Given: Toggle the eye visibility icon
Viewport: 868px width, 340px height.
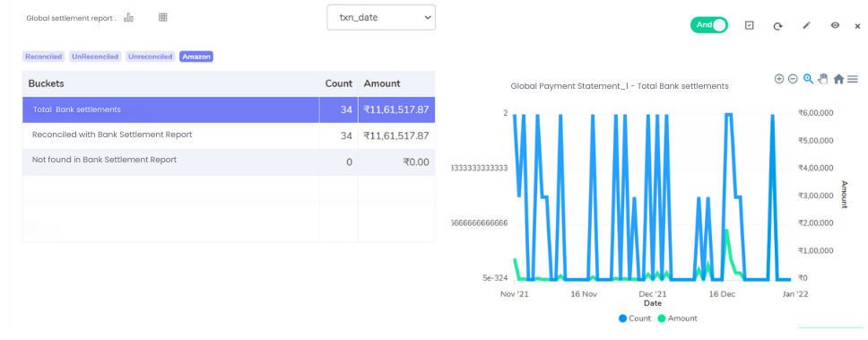Looking at the screenshot, I should pyautogui.click(x=836, y=25).
